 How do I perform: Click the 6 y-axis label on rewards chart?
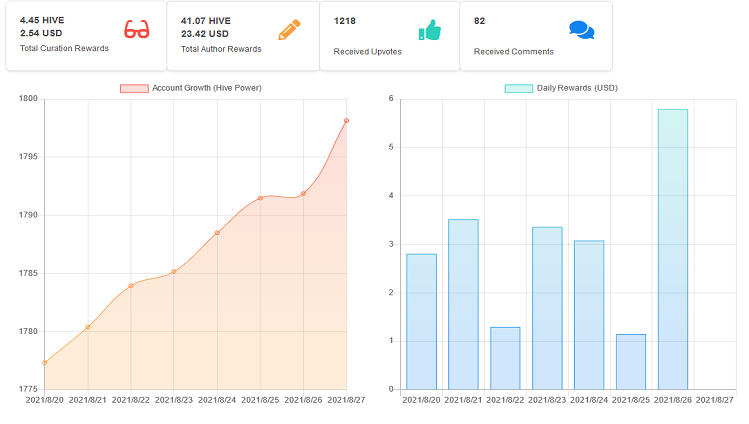391,98
